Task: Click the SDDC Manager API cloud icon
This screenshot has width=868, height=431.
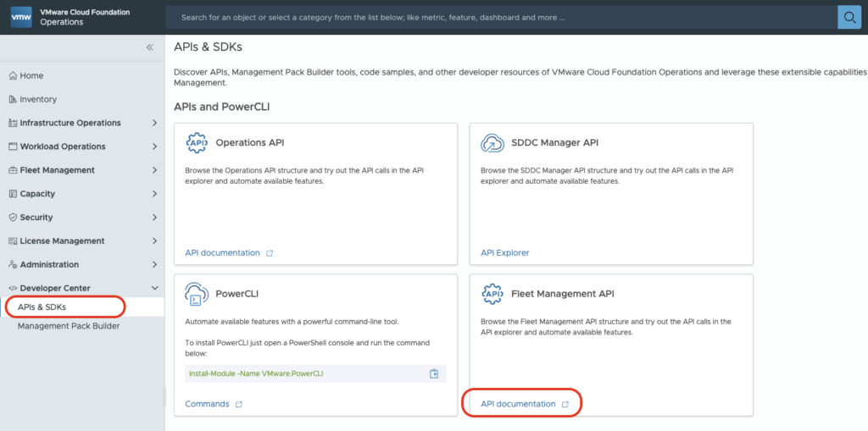Action: [492, 143]
